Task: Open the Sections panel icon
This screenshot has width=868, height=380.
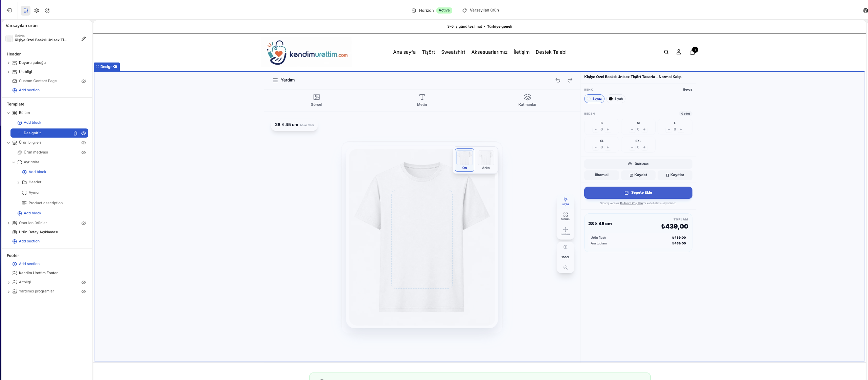Action: (26, 10)
